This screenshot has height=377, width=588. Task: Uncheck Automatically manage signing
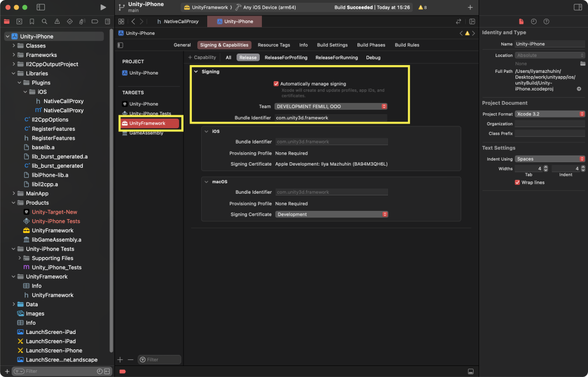[276, 84]
